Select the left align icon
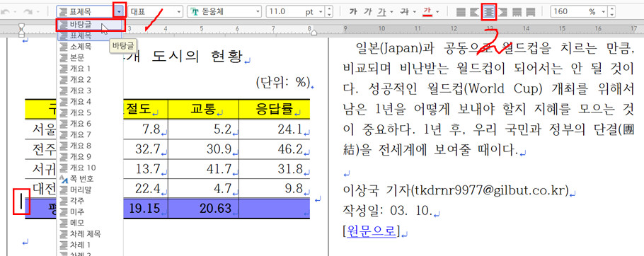The height and width of the screenshot is (256, 644). [475, 12]
